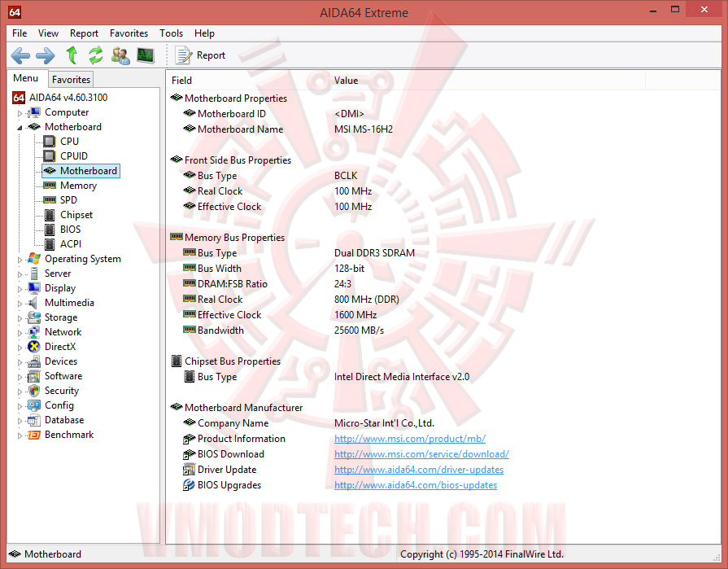The height and width of the screenshot is (569, 728).
Task: Click the Multimedia speaker icon
Action: [33, 303]
